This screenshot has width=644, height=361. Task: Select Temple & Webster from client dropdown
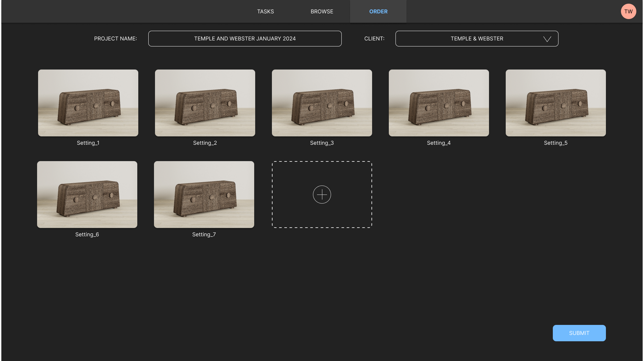click(x=477, y=38)
